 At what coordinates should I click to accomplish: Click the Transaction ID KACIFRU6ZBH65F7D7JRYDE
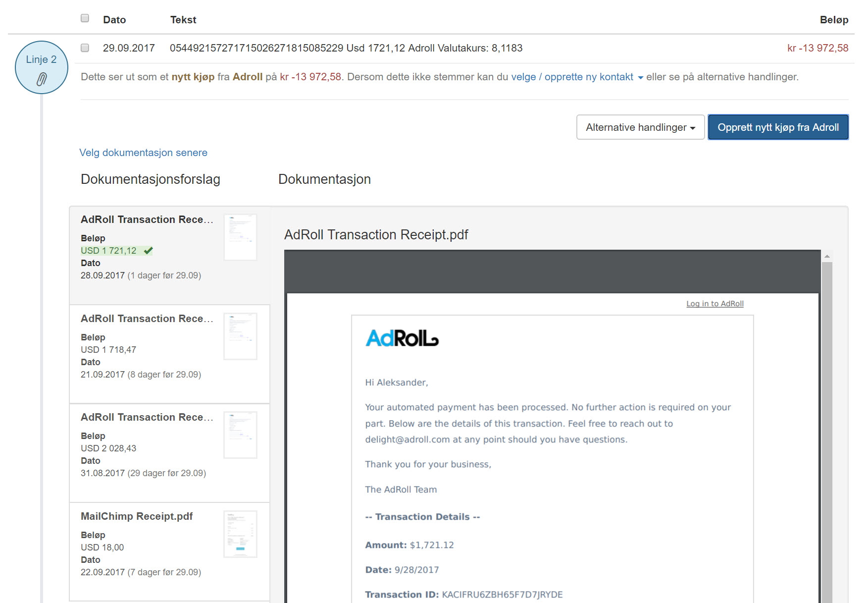[x=464, y=595]
